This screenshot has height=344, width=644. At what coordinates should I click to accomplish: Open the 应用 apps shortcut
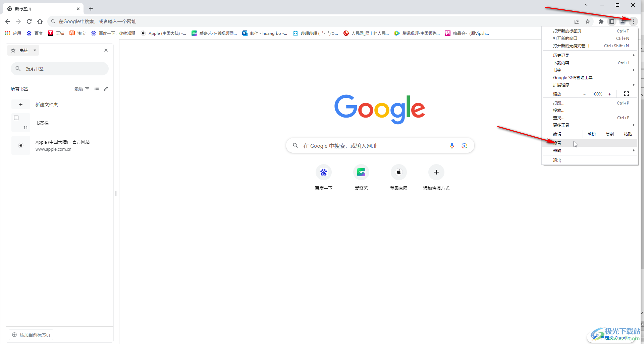13,33
